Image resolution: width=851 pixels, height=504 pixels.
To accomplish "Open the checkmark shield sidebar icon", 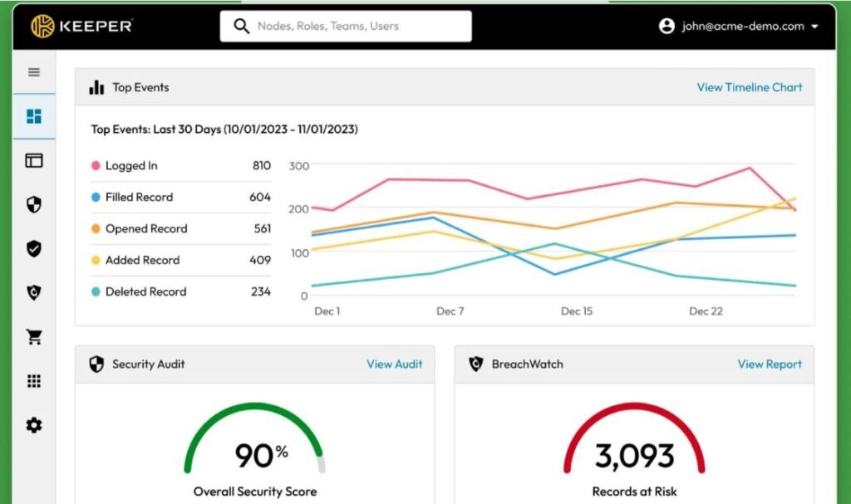I will [33, 248].
